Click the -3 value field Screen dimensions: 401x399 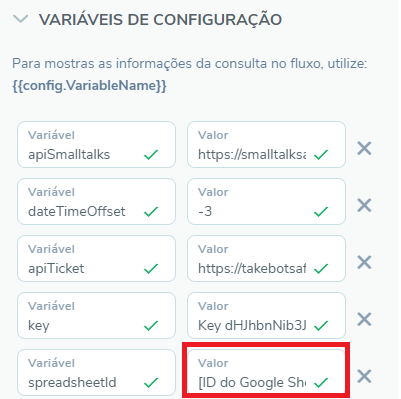pos(266,201)
